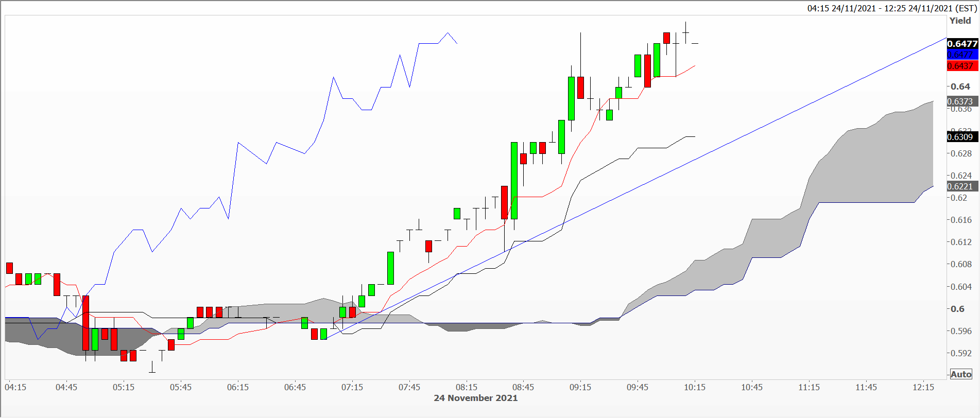
Task: Click the 0.6309 price tag
Action: pyautogui.click(x=962, y=137)
